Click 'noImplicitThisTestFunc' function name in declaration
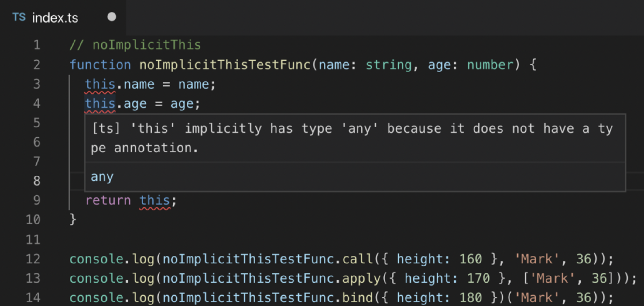Viewport: 644px width, 306px height. click(x=225, y=65)
